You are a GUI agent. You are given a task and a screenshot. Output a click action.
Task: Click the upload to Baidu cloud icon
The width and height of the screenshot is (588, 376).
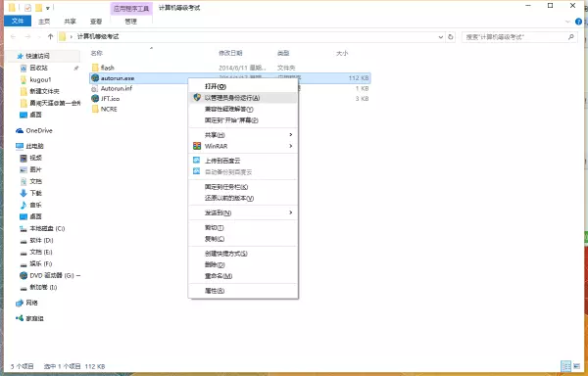(x=197, y=161)
